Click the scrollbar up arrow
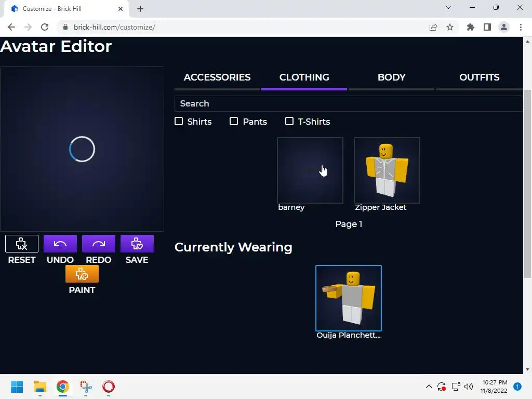Screen dimensions: 532x399 point(527,42)
